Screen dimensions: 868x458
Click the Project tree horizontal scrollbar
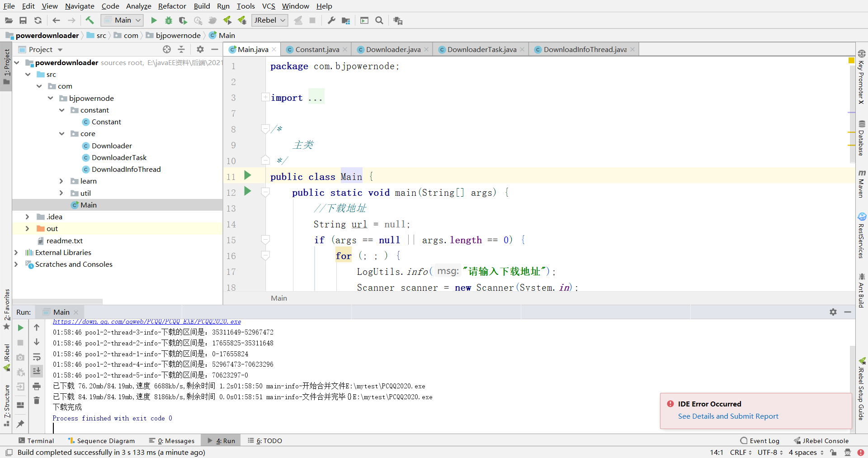58,301
